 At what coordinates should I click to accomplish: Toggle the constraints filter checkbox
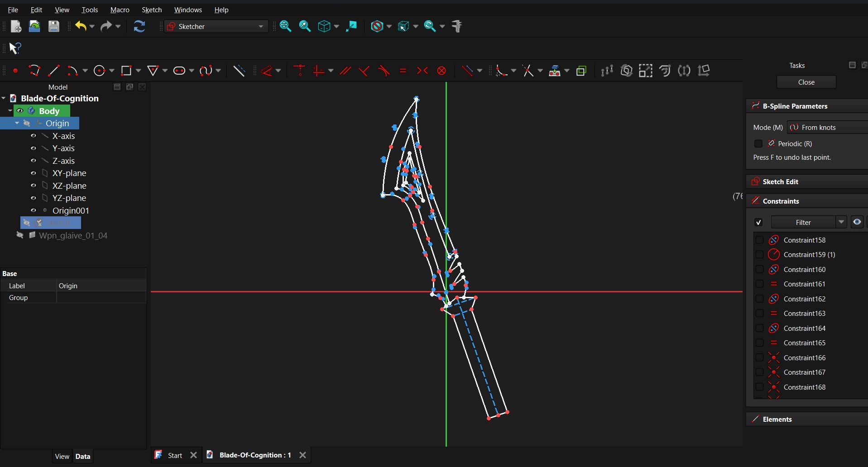coord(759,222)
